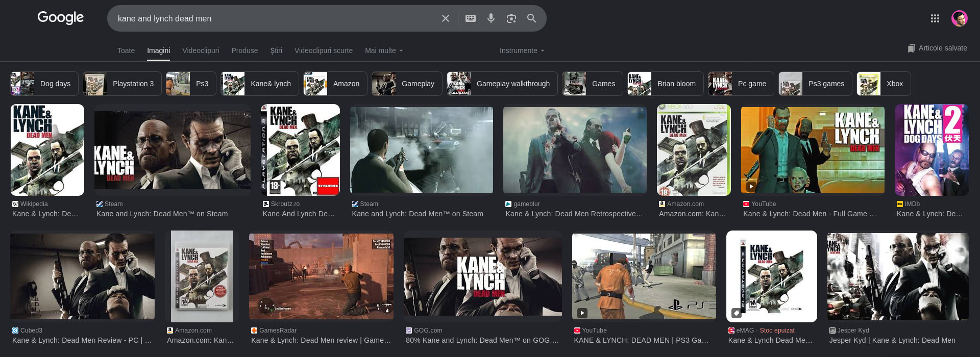Start voice search with the microphone icon

coord(491,18)
